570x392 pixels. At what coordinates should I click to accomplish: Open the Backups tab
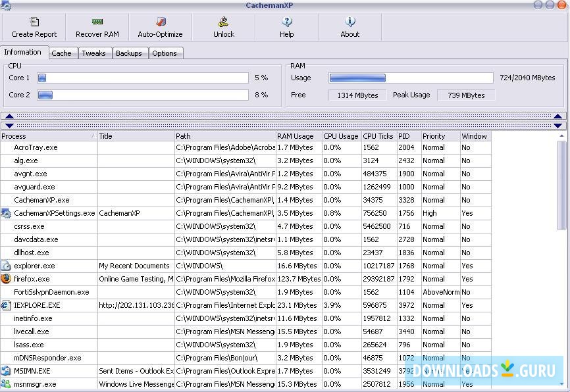130,53
